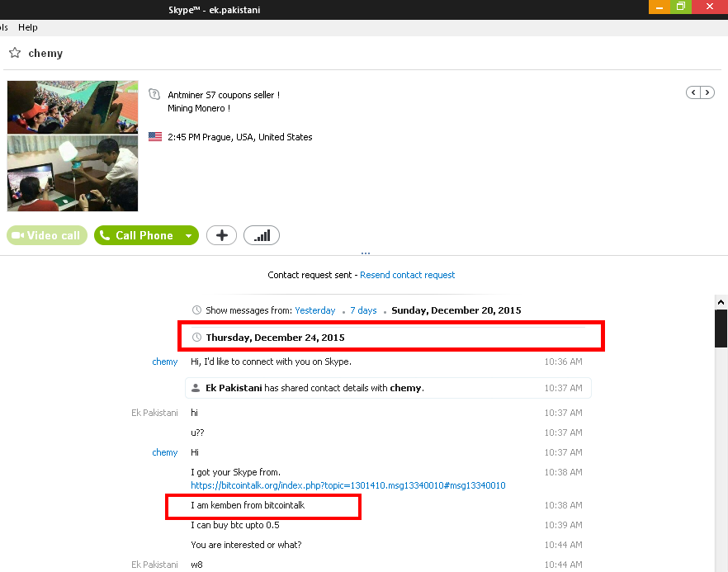Click the chat scrollbar thumb

pos(721,329)
